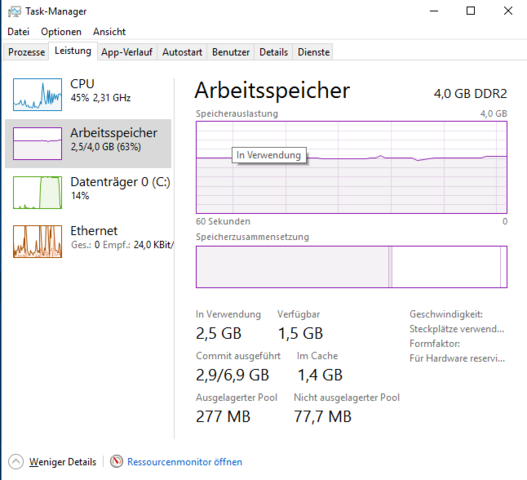Select the Arbeitsspeicher memory graph thumbnail

coord(37,143)
